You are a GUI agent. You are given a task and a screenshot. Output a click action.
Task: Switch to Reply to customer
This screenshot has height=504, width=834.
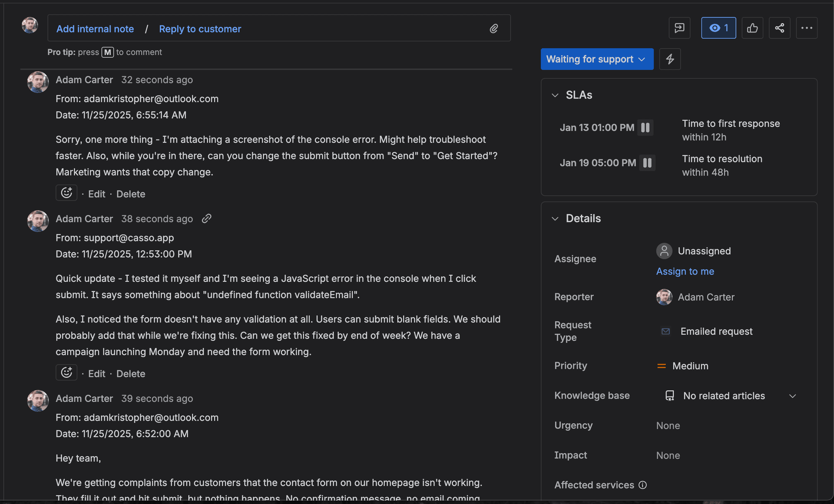coord(200,29)
